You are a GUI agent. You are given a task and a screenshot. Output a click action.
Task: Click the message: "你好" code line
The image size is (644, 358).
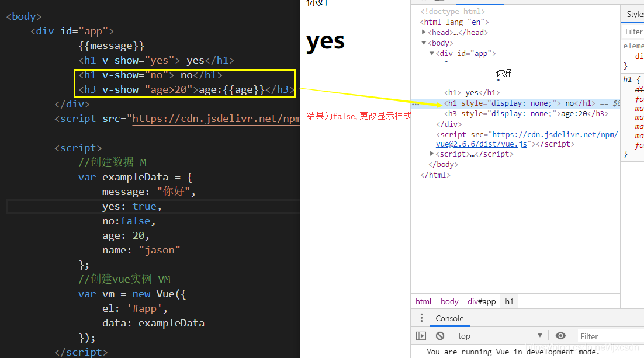[148, 192]
